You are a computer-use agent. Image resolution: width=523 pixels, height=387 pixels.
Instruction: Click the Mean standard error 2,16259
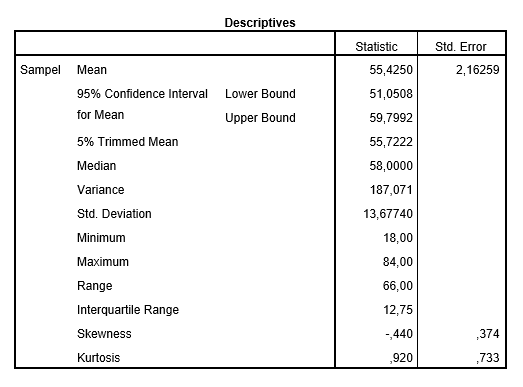coord(478,70)
